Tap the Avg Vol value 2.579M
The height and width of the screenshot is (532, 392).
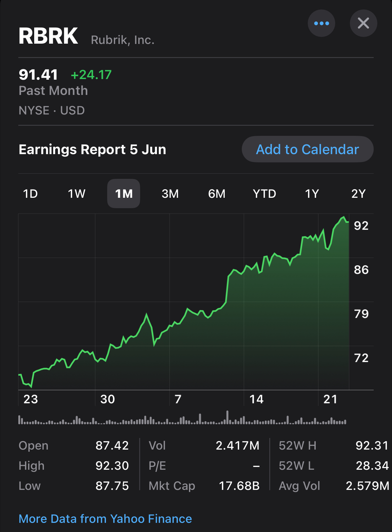coord(368,486)
